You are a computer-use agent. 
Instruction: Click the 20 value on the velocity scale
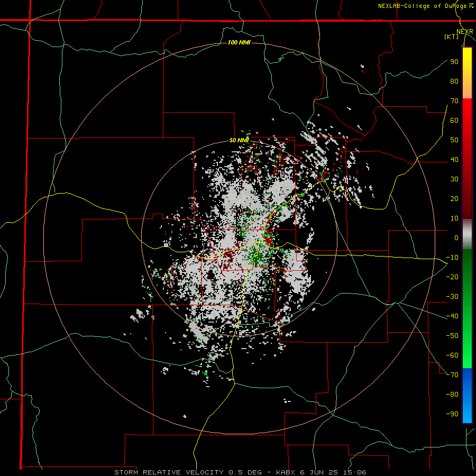pos(454,199)
